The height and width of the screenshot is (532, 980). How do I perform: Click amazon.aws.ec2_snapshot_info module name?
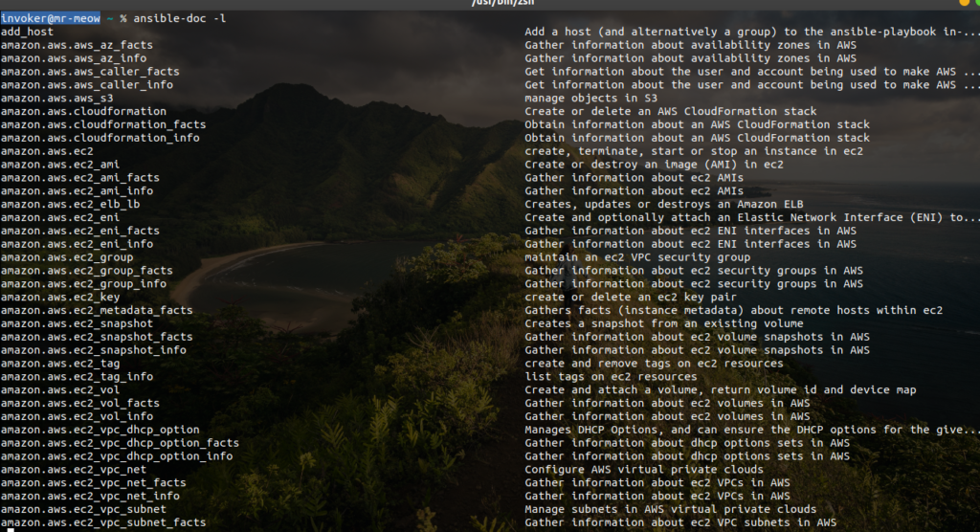pos(94,350)
